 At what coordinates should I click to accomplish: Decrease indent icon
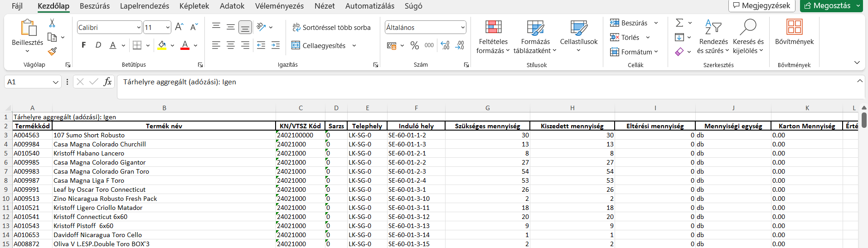[x=261, y=45]
